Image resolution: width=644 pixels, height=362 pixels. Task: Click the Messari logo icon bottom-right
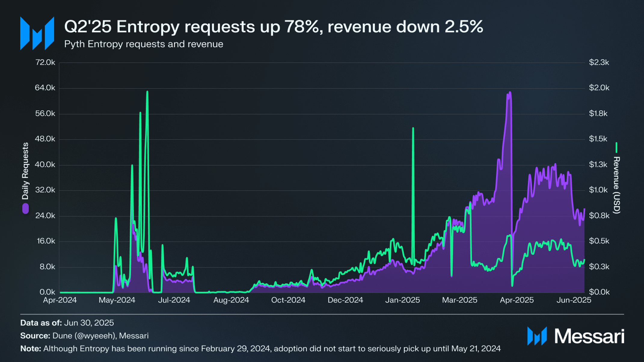click(537, 336)
